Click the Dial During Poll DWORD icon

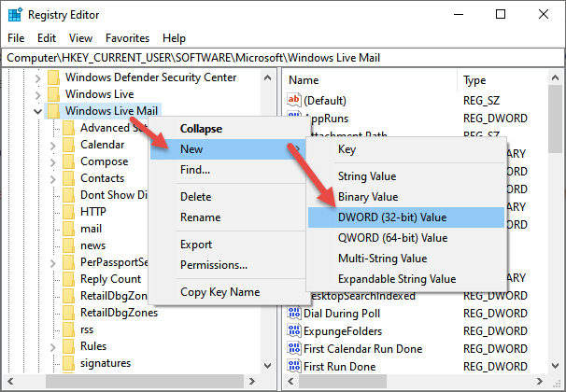click(x=294, y=313)
